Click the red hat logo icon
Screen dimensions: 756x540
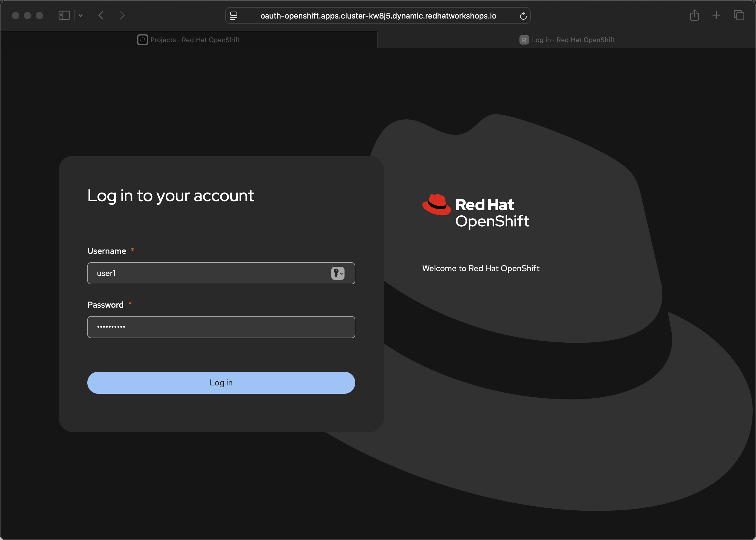[436, 205]
